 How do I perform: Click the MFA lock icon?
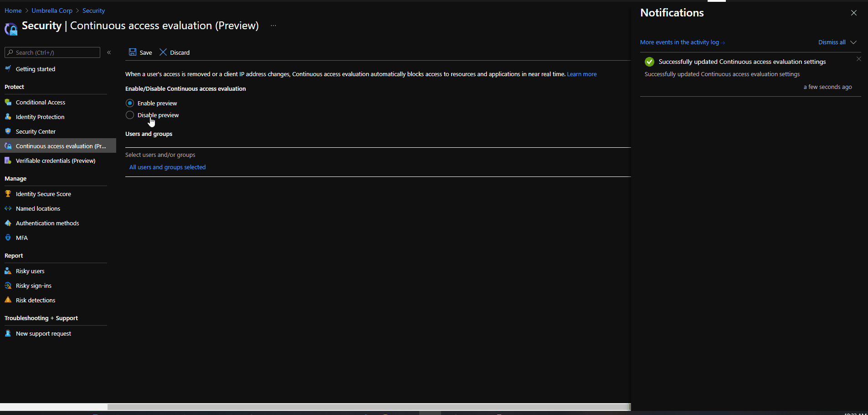[8, 237]
